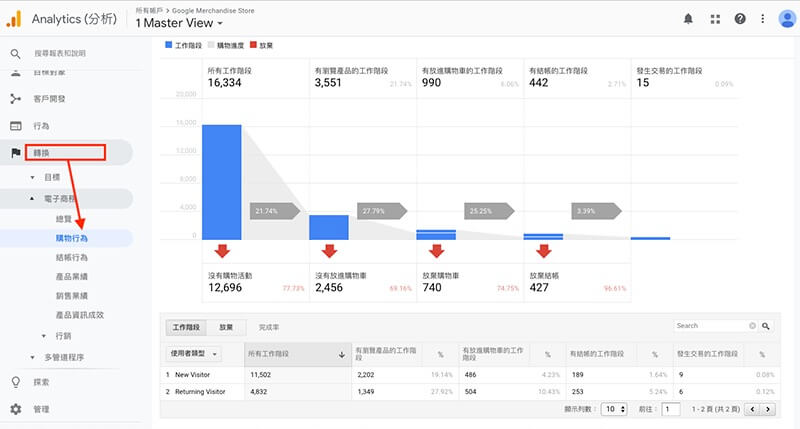Click the 16,334 total sessions value
This screenshot has height=429, width=800.
224,83
